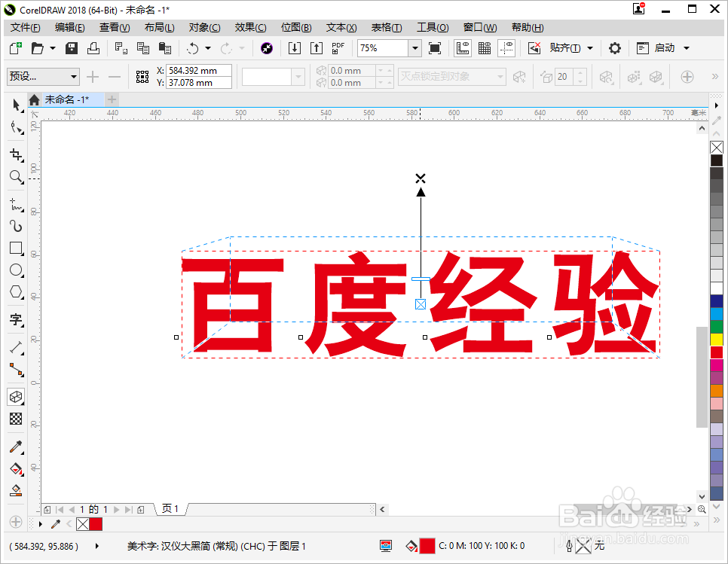Click the vanishing point X marker
Image resolution: width=728 pixels, height=564 pixels.
(421, 178)
